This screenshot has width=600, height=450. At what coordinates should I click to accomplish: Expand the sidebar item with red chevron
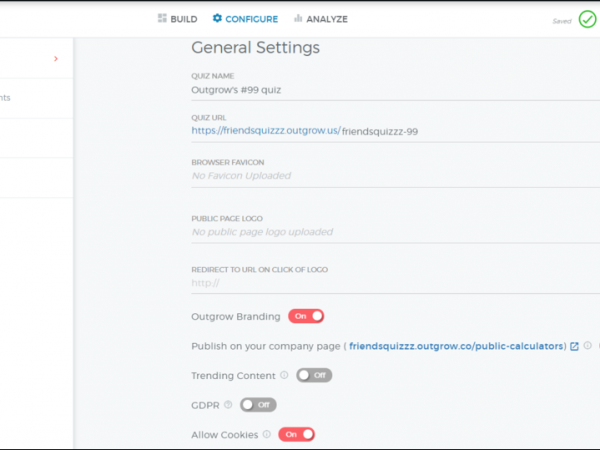click(56, 59)
